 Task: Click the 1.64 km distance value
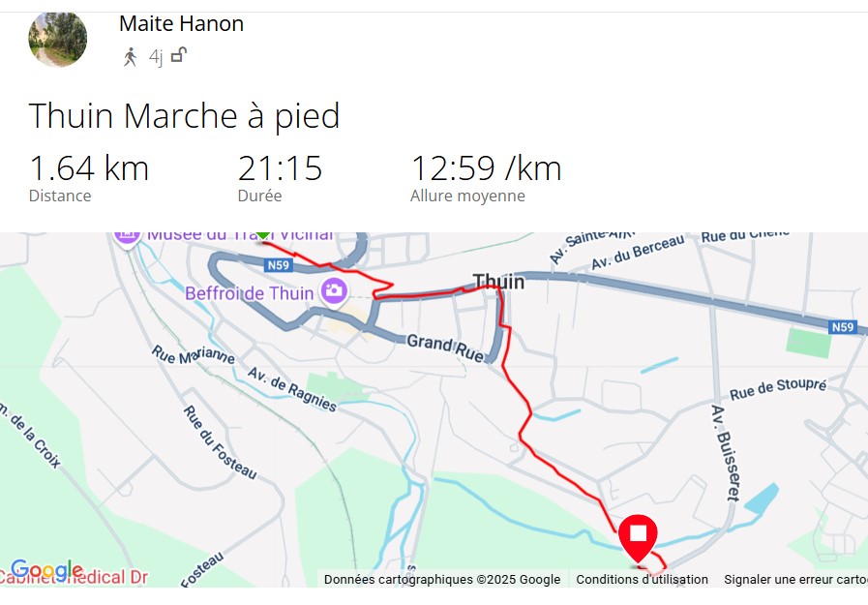pyautogui.click(x=89, y=168)
